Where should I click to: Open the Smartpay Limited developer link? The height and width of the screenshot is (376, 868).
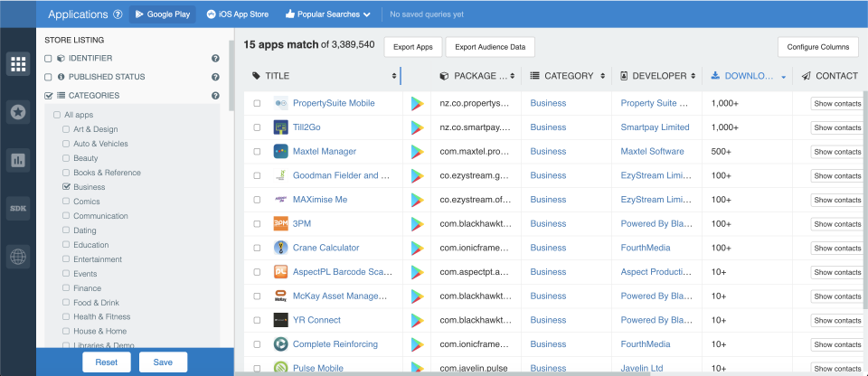[655, 127]
